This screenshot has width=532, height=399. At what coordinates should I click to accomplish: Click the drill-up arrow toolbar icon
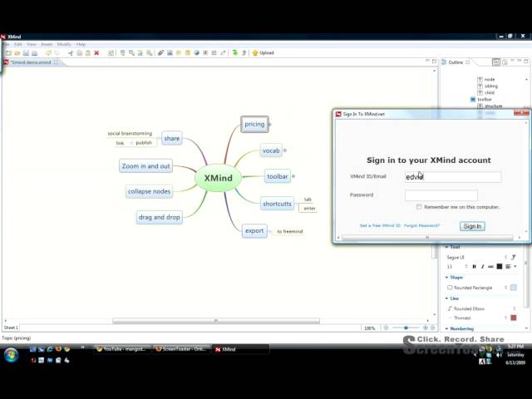pyautogui.click(x=244, y=53)
